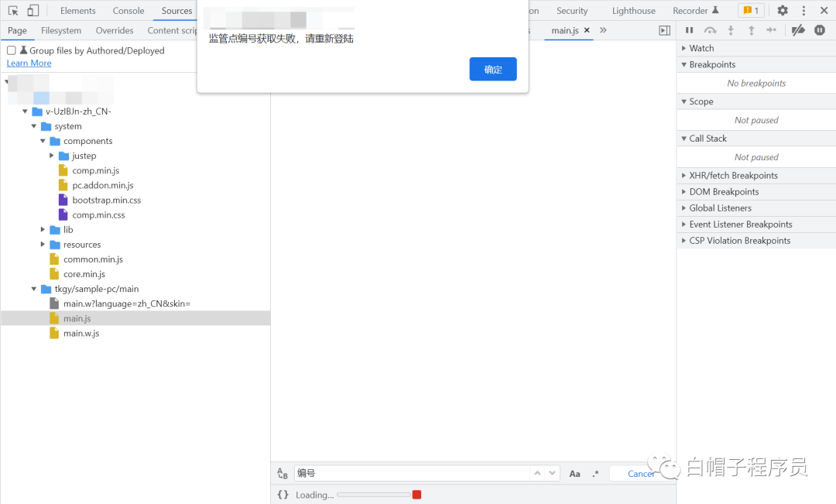Enable Group files by Authored/Deployed checkbox
The height and width of the screenshot is (504, 836).
[x=11, y=50]
